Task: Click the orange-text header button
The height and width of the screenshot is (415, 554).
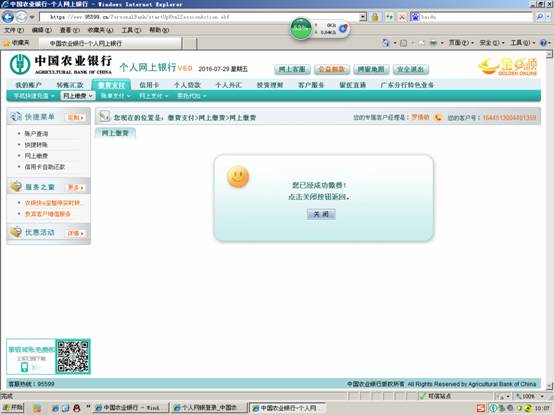Action: pos(331,69)
